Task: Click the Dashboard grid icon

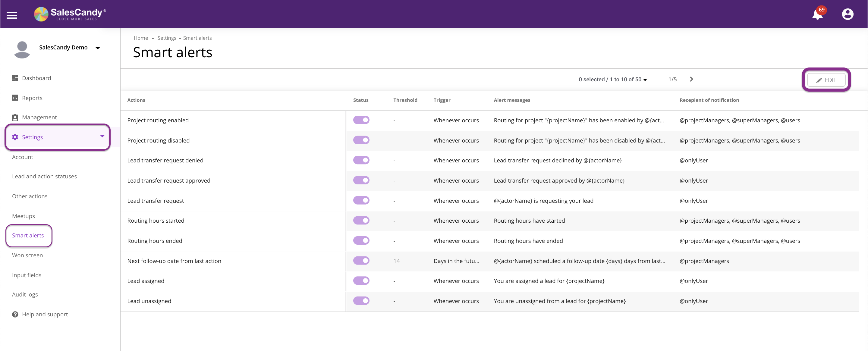Action: (15, 78)
